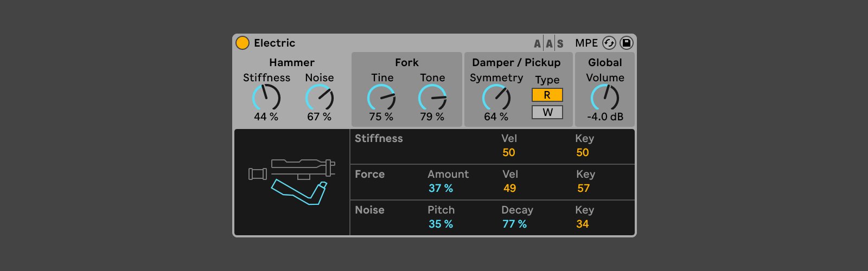Open the Damper / Pickup section tab
This screenshot has height=271, width=868.
coord(516,62)
